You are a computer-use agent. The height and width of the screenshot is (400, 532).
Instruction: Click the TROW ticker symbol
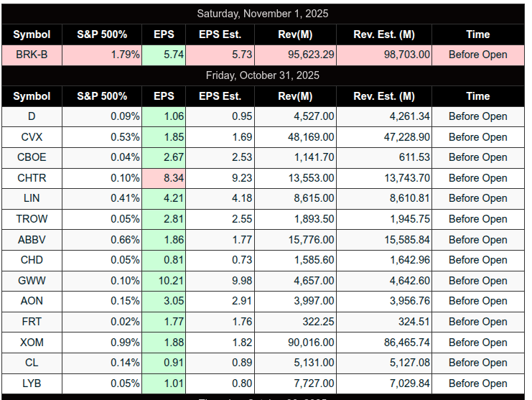click(32, 219)
